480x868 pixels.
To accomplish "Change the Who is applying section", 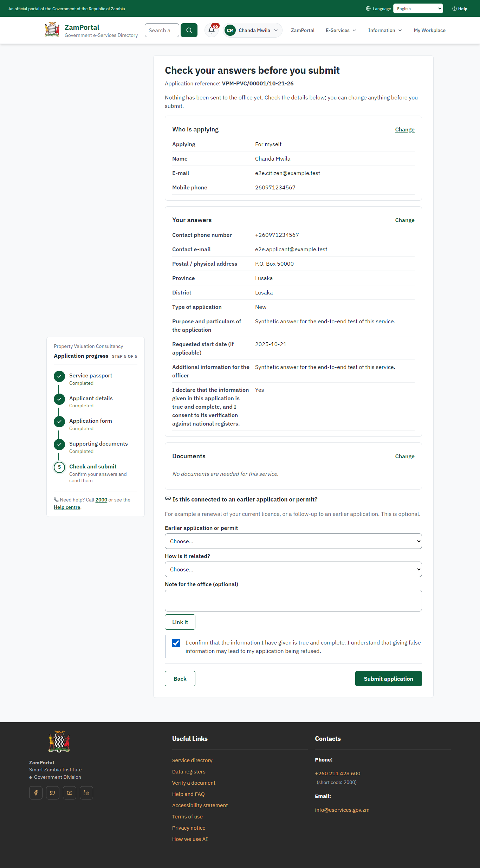I will coord(405,130).
